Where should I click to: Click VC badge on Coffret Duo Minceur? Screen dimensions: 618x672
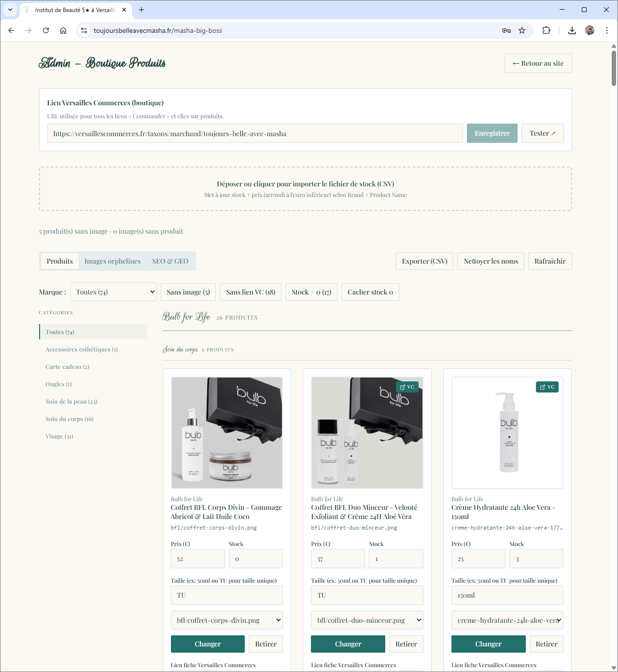point(407,387)
